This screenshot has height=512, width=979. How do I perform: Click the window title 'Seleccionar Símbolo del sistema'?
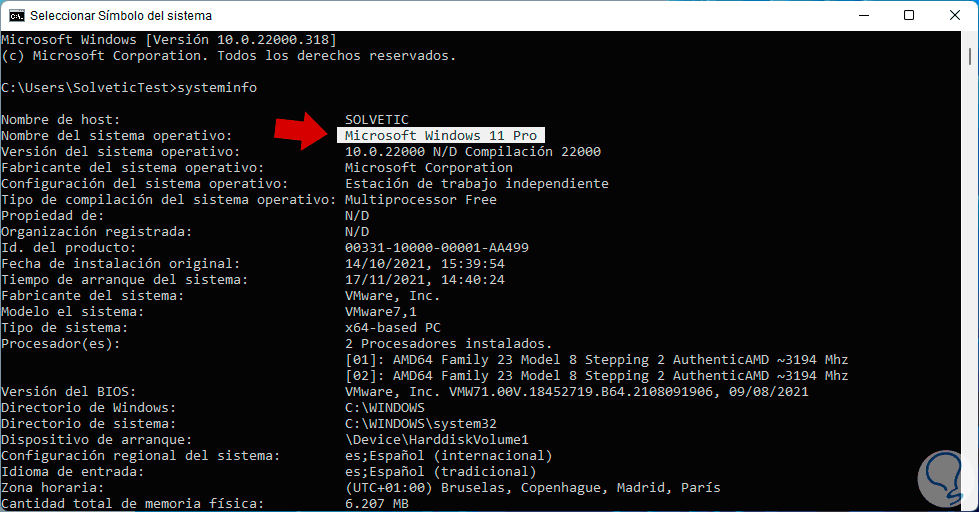point(121,16)
